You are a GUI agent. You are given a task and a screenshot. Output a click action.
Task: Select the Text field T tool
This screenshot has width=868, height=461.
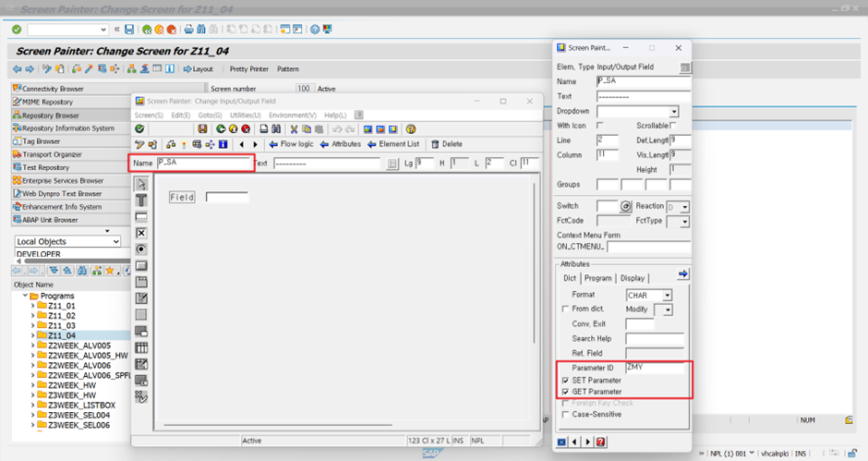[141, 200]
